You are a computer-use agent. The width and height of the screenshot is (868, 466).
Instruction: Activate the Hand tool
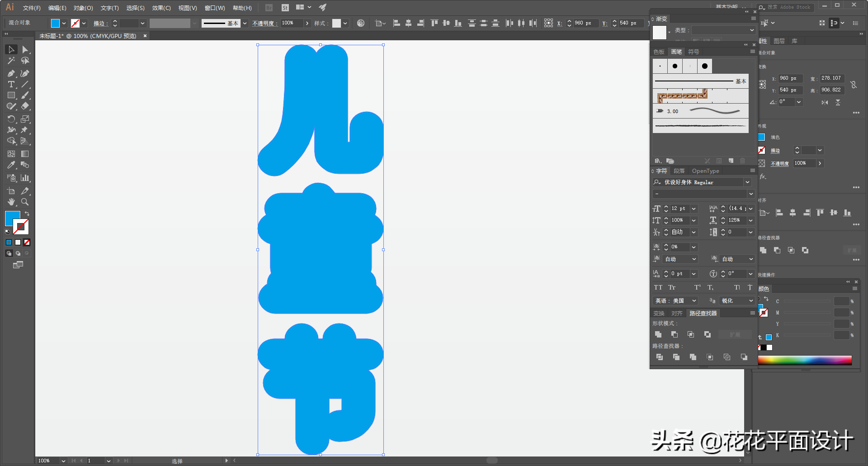point(11,202)
